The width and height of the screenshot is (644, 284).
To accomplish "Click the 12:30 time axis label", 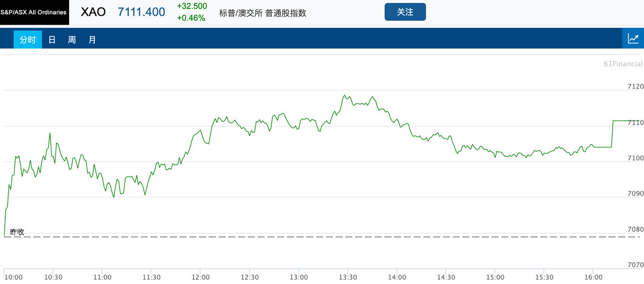I will pos(250,277).
